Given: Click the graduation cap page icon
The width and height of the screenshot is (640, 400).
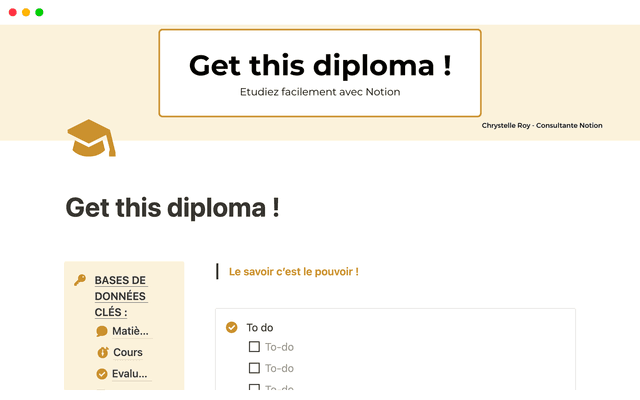Looking at the screenshot, I should 91,138.
